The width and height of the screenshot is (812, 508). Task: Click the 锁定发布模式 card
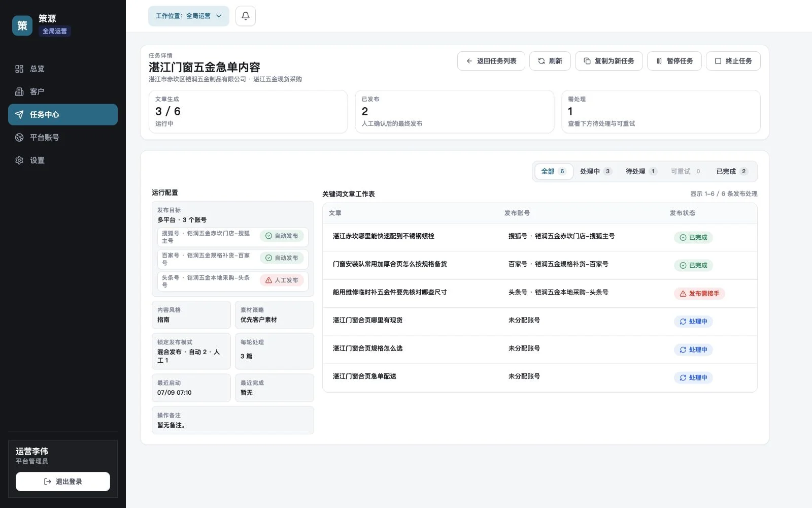tap(191, 351)
